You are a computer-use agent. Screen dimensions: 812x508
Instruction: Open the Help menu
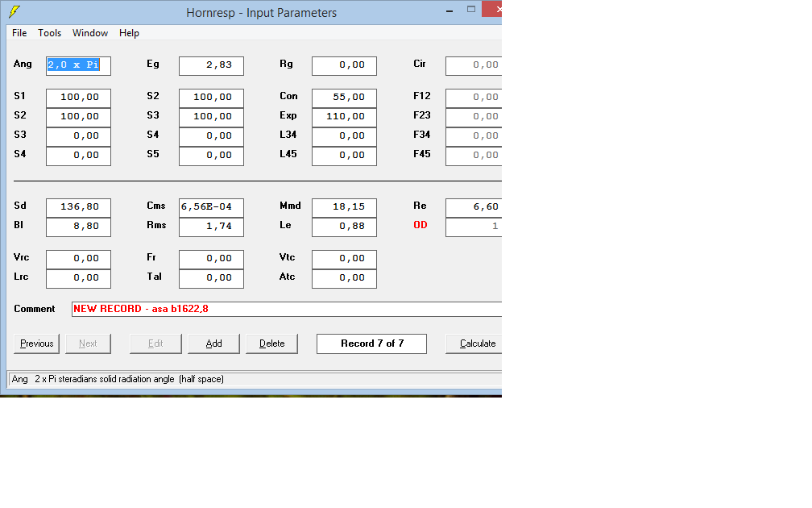129,32
